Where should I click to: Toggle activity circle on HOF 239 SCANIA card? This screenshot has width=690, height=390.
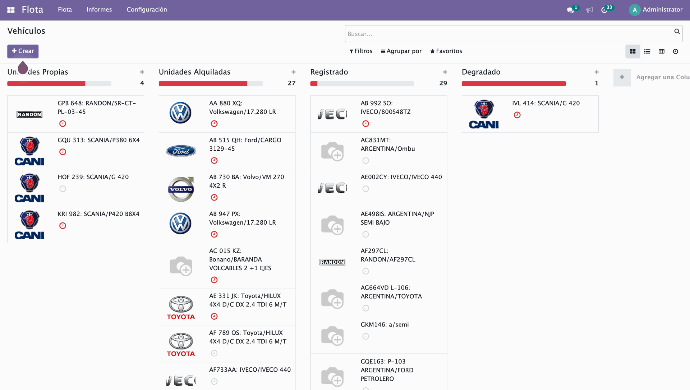(x=62, y=189)
